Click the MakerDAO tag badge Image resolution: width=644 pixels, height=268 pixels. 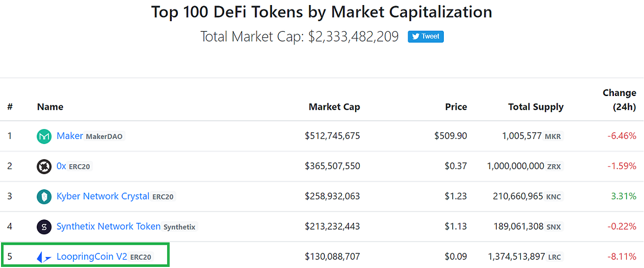coord(104,136)
